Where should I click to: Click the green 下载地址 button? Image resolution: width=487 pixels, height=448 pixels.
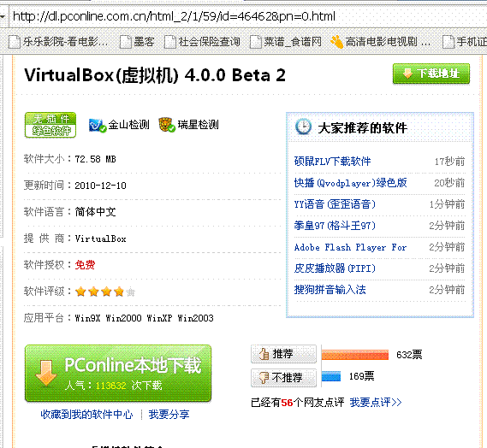(x=431, y=74)
